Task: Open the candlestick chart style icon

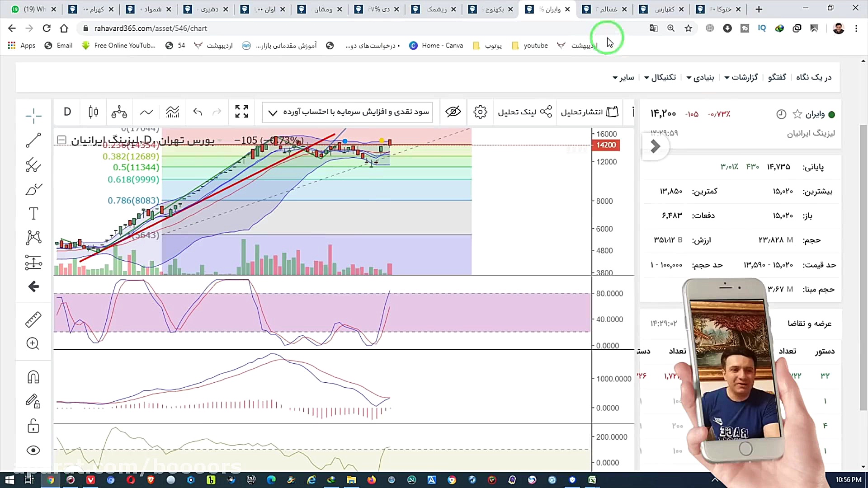Action: 93,112
